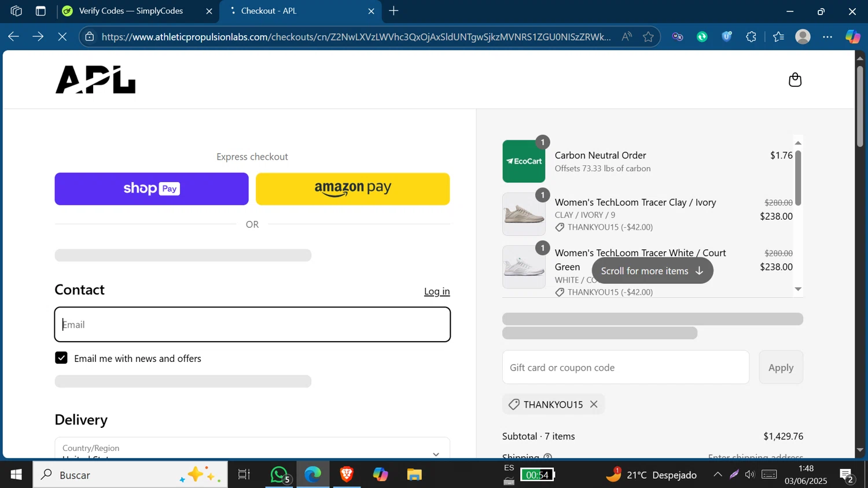Open the Favorites hub icon
This screenshot has height=488, width=868.
(778, 37)
